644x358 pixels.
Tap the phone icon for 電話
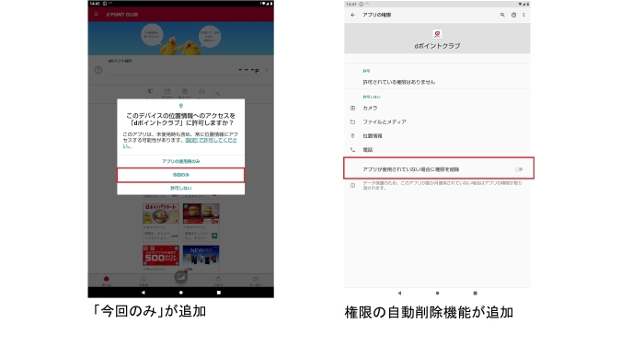(352, 150)
